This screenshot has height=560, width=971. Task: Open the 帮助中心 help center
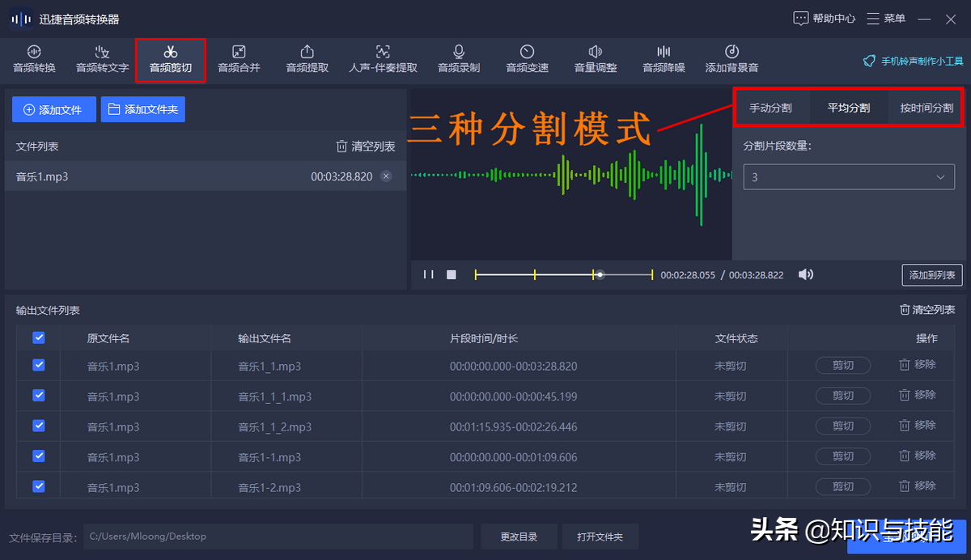[x=825, y=19]
